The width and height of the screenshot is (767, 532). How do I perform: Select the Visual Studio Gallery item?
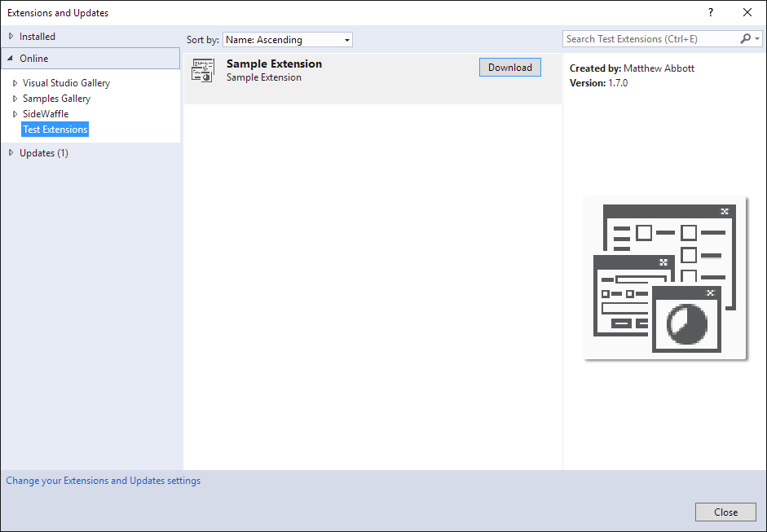[66, 83]
